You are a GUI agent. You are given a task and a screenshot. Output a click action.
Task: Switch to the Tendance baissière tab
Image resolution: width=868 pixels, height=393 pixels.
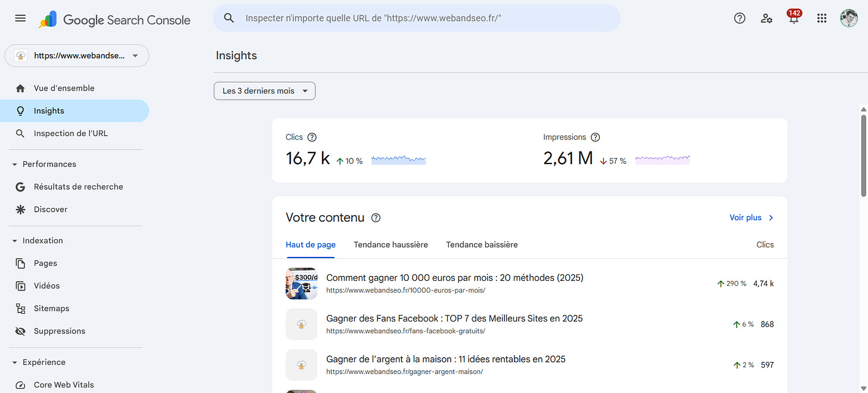pos(482,245)
